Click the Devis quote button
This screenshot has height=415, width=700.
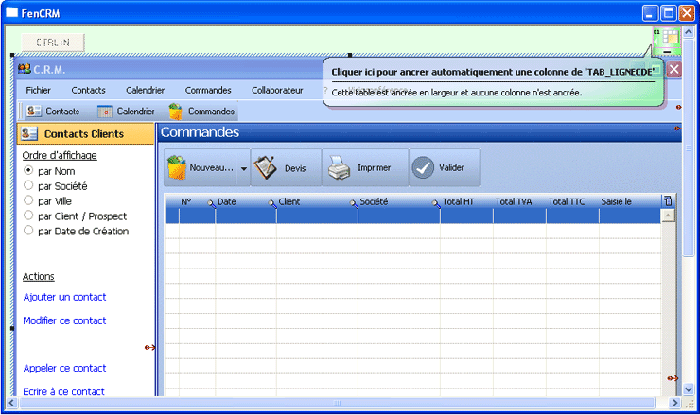coord(283,168)
